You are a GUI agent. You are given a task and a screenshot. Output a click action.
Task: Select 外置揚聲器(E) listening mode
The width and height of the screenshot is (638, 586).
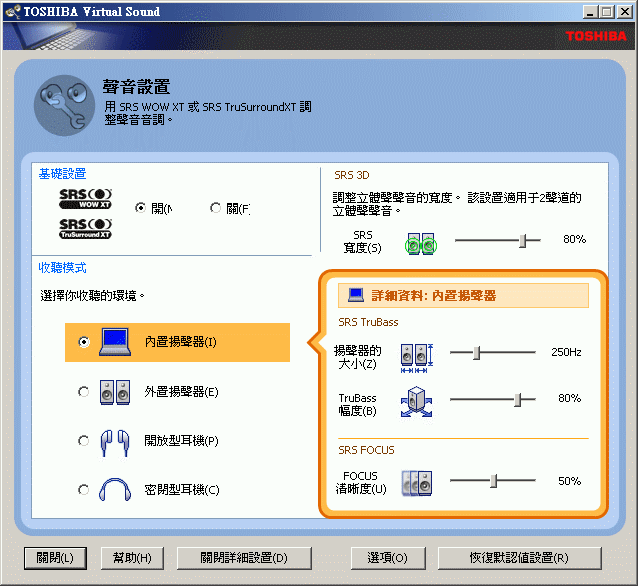point(83,392)
